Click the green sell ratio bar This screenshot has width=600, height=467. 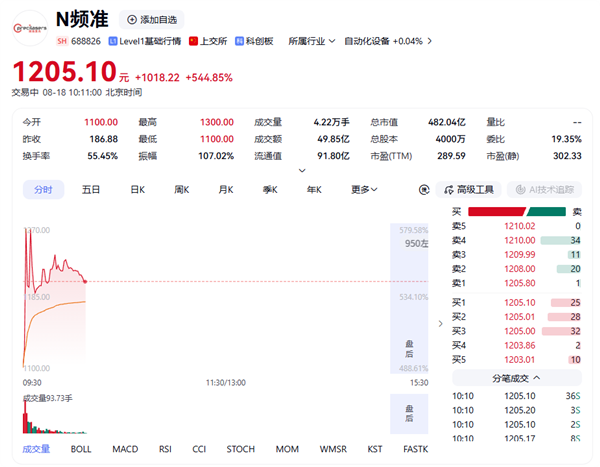pos(546,212)
